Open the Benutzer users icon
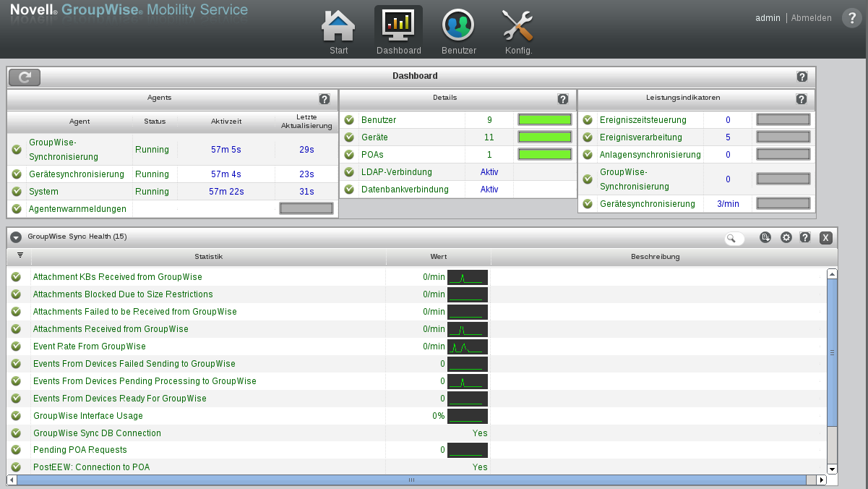Screen dimensions: 868x489 pyautogui.click(x=458, y=25)
